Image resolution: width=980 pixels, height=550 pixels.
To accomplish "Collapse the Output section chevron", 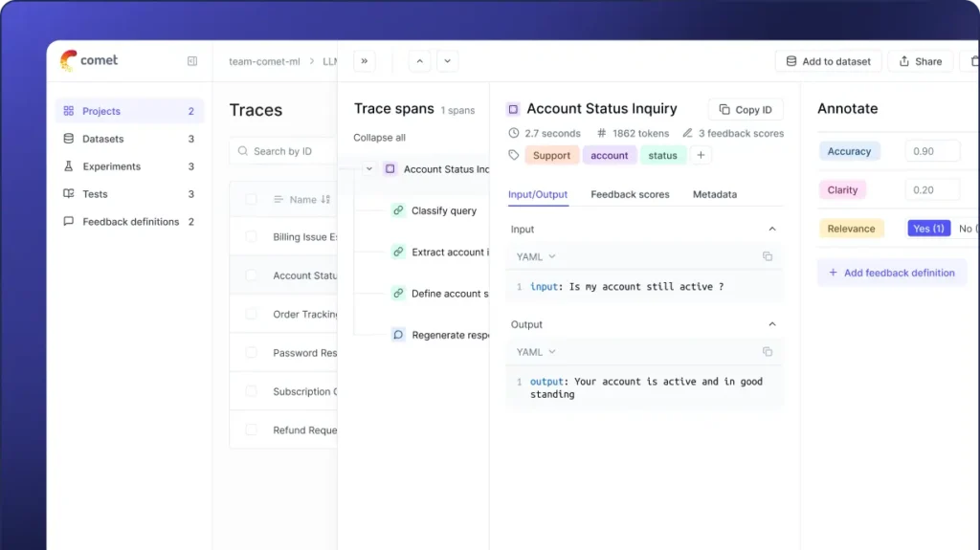I will pyautogui.click(x=772, y=324).
